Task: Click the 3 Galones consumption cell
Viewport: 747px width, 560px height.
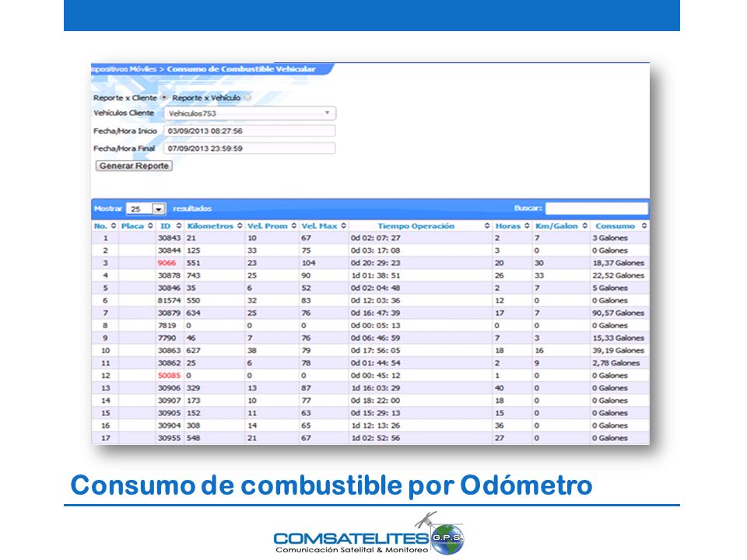Action: (610, 238)
